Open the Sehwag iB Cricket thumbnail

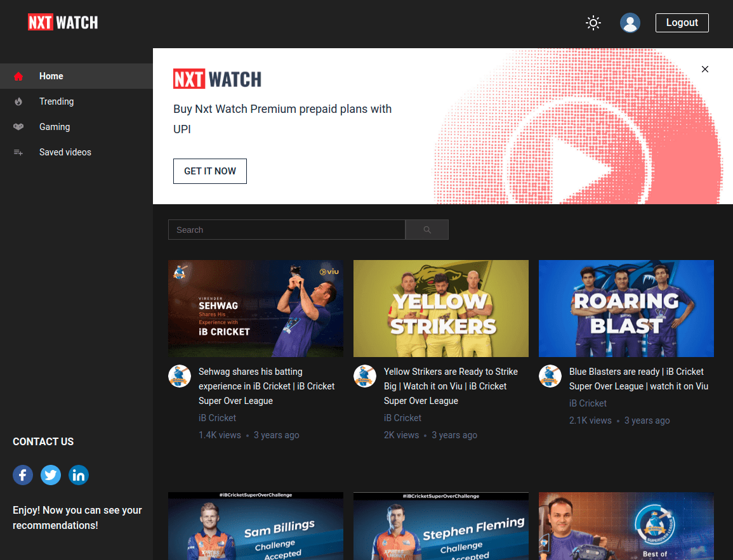click(256, 309)
